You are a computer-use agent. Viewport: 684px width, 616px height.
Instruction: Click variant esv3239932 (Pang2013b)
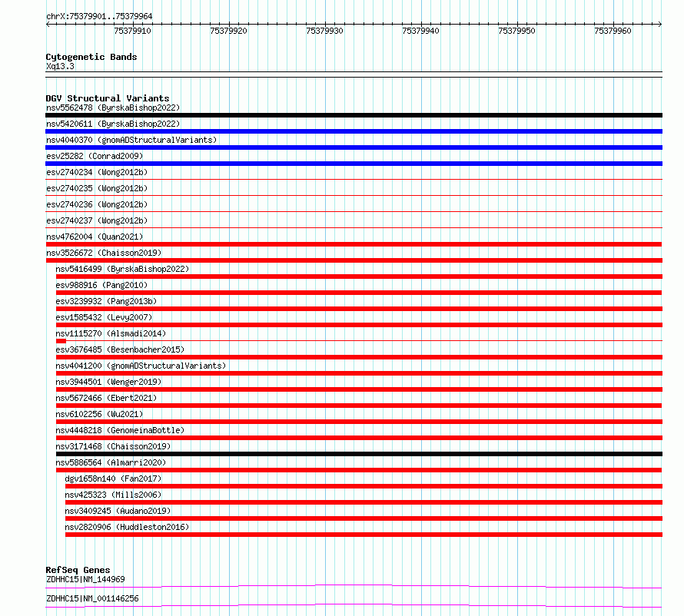[x=106, y=301]
